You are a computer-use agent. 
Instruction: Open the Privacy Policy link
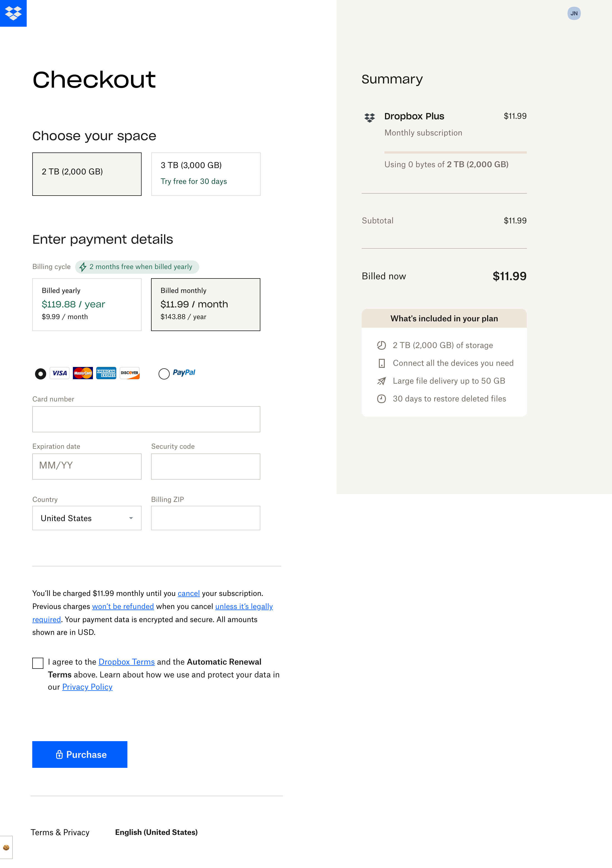pyautogui.click(x=87, y=687)
